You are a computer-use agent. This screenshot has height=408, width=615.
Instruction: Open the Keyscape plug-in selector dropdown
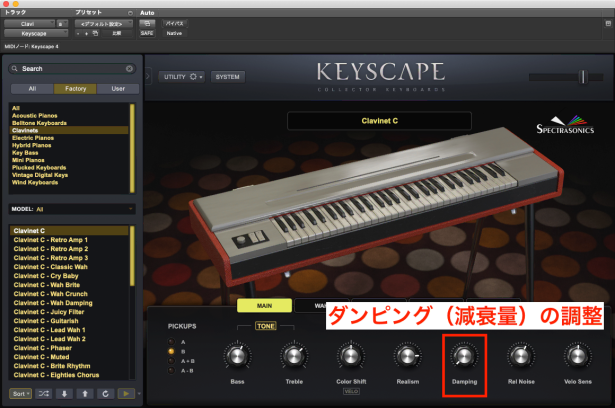(x=36, y=33)
